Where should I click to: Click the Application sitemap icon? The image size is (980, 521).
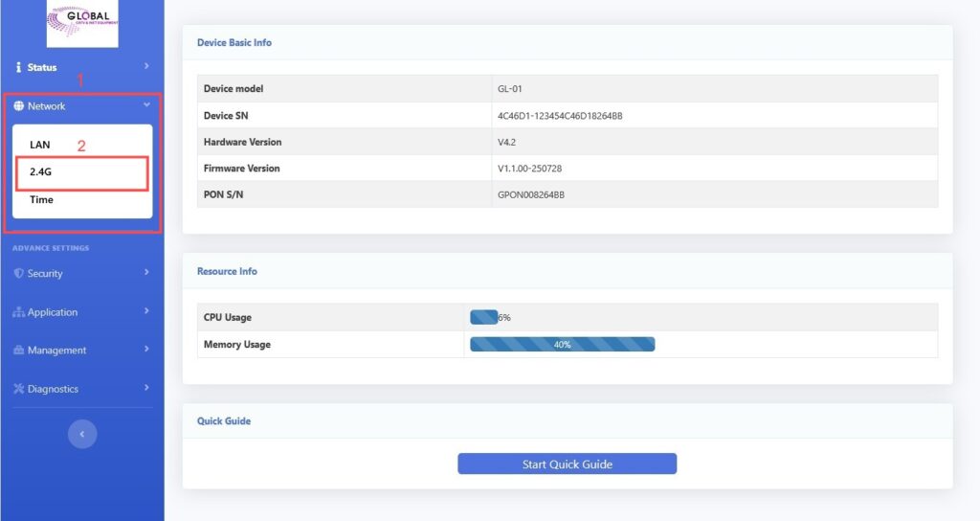tap(19, 312)
